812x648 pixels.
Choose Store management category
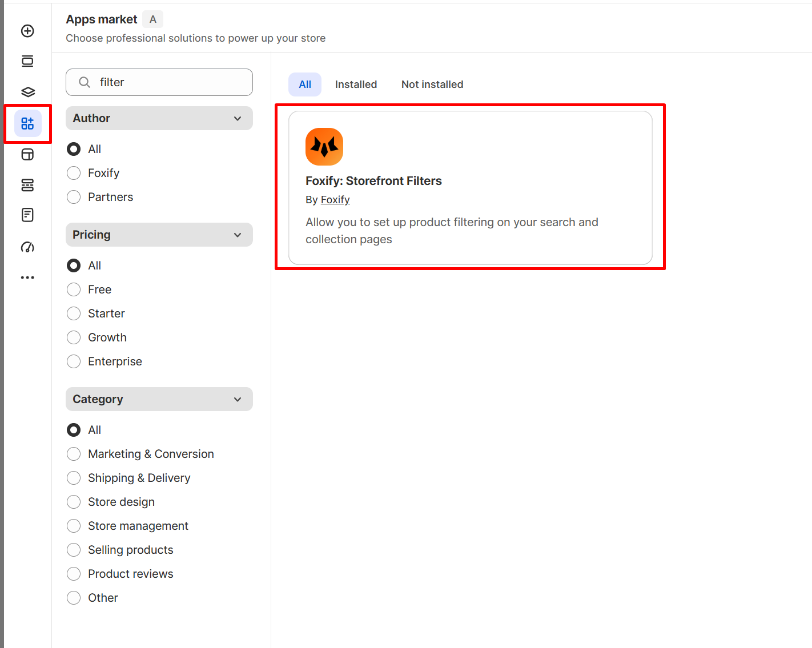coord(74,526)
